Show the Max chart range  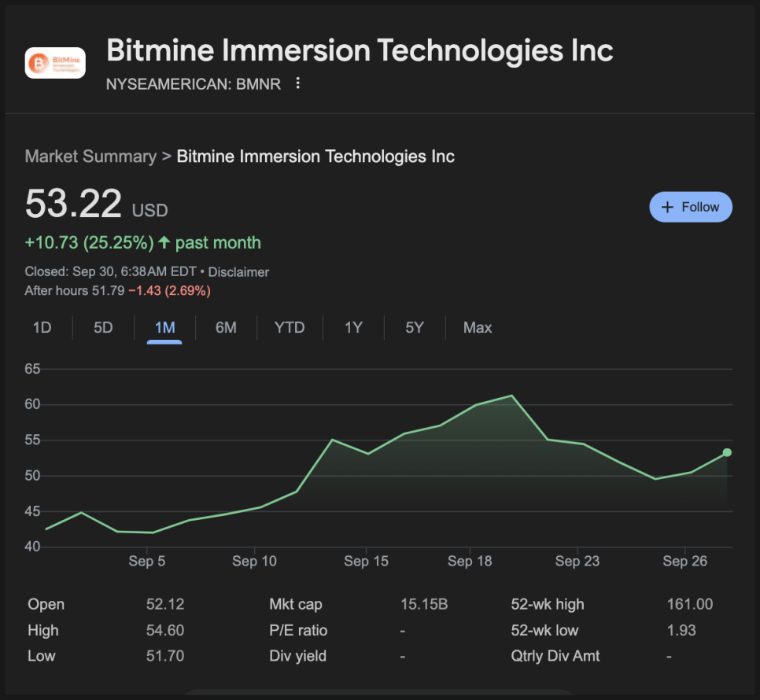pyautogui.click(x=478, y=327)
